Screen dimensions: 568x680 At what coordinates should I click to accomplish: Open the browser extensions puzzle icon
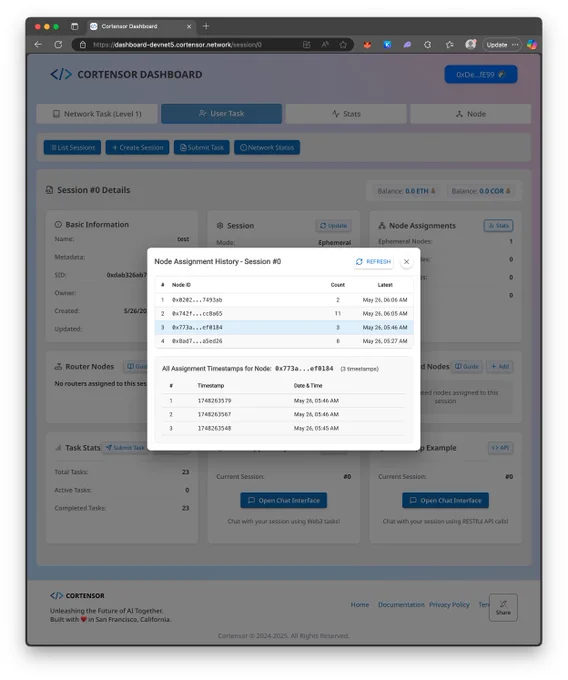coord(428,44)
